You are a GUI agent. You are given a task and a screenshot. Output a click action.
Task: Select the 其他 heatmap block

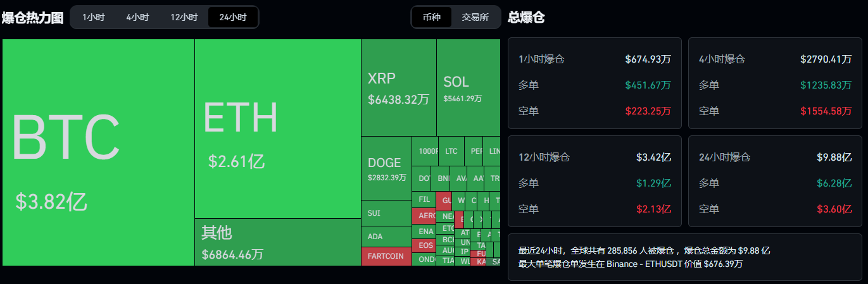(277, 242)
